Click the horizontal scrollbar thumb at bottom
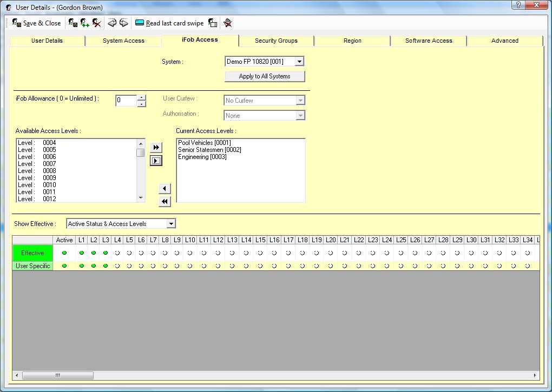 click(x=58, y=375)
